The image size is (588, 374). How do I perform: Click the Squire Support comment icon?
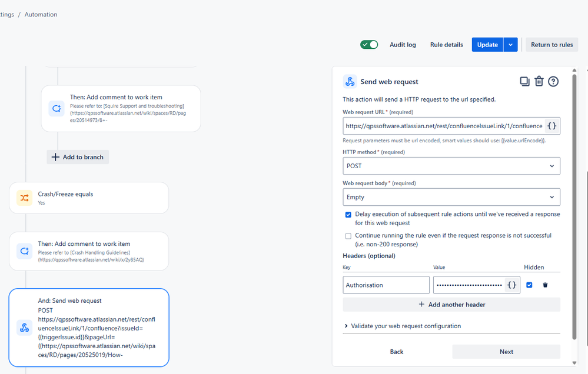[x=57, y=109]
